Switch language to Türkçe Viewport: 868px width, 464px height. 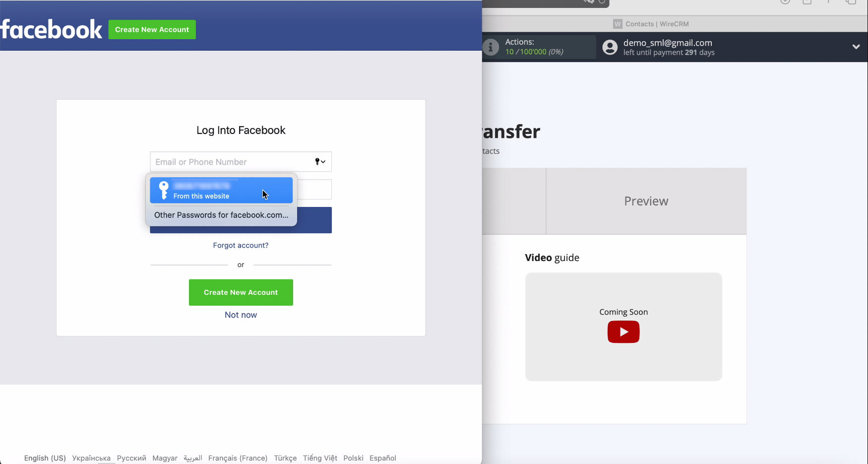(285, 458)
